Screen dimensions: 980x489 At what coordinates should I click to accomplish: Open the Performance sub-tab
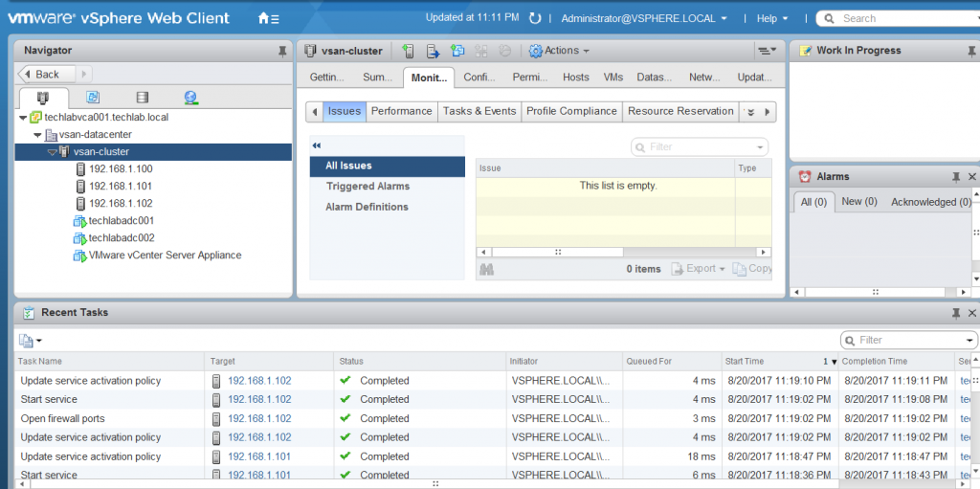pyautogui.click(x=401, y=111)
